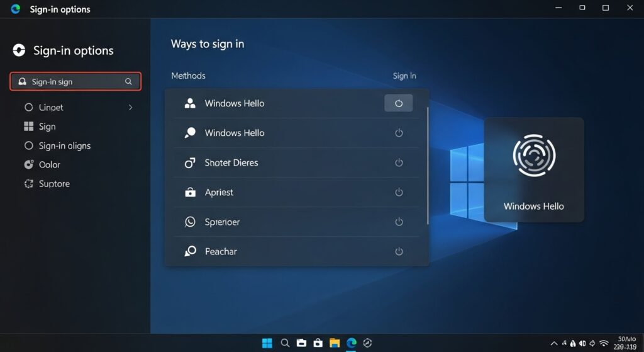This screenshot has height=352, width=644.
Task: Click the Snoter Dieres row icon
Action: [x=190, y=162]
